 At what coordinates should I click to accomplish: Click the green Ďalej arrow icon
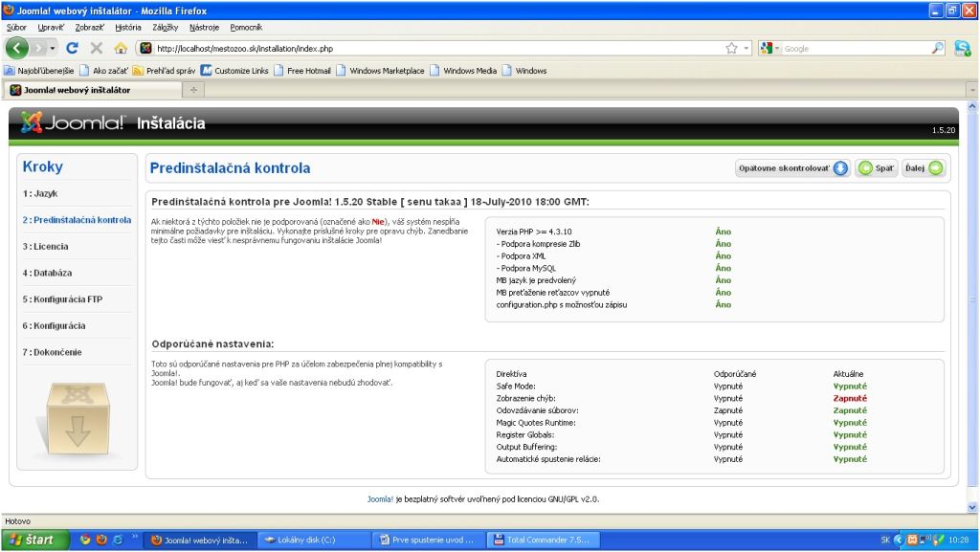pos(936,168)
